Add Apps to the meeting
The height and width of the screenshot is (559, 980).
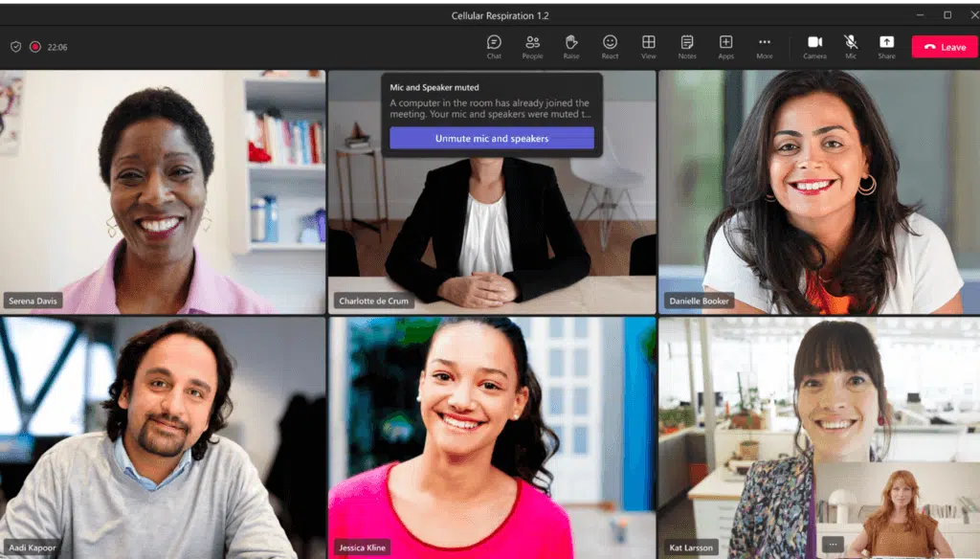[725, 47]
